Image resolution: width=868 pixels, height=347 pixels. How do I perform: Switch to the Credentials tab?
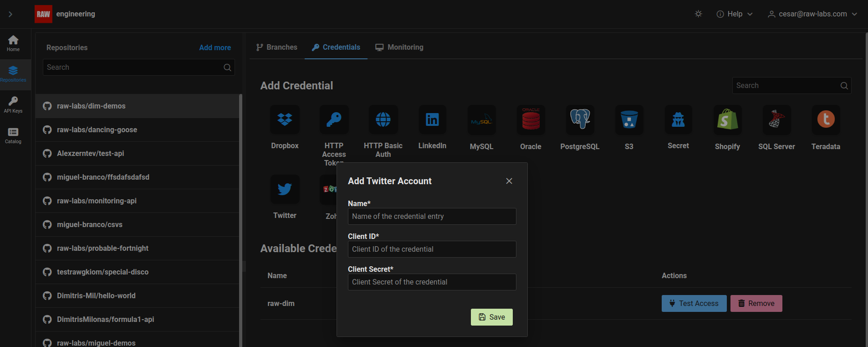(336, 47)
